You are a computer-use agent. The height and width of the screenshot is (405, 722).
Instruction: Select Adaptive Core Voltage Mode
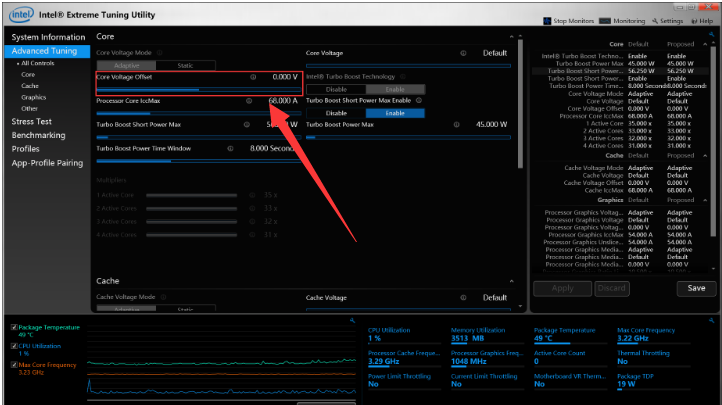click(126, 65)
